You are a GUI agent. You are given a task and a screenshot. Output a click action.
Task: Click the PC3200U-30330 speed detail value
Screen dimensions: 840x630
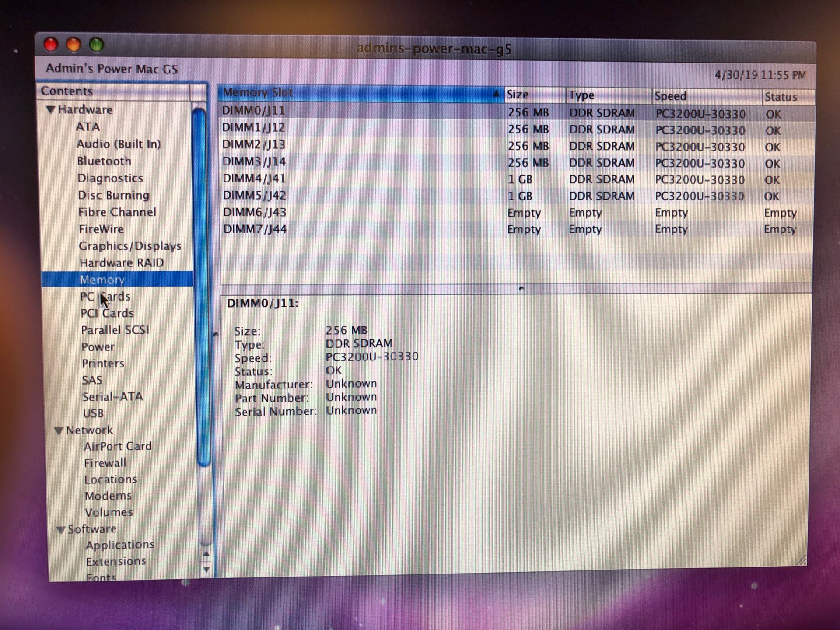tap(372, 357)
